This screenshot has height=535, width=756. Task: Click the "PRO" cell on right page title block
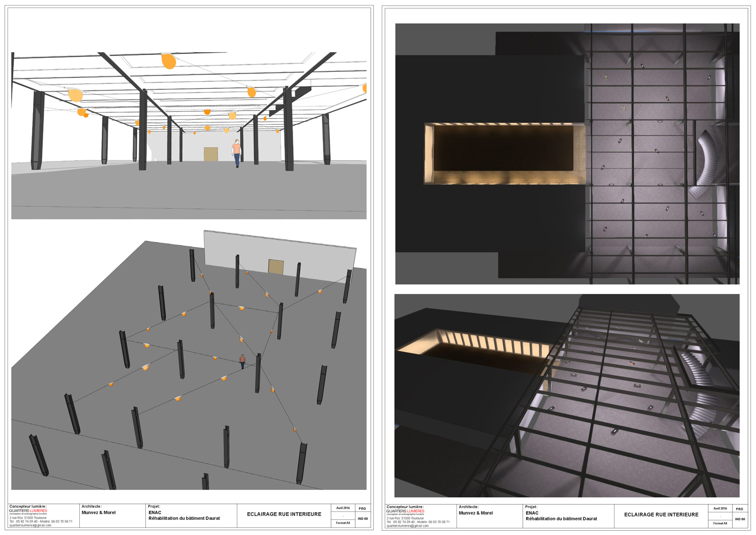click(x=739, y=509)
